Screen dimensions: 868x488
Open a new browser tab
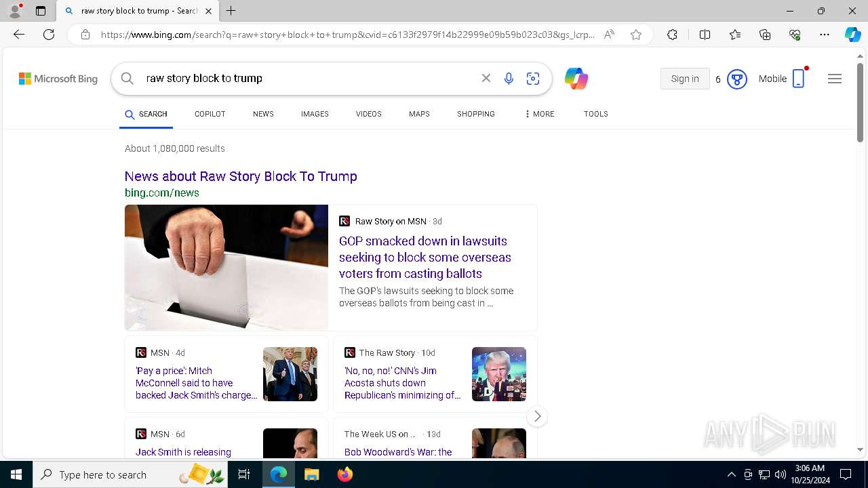coord(231,11)
